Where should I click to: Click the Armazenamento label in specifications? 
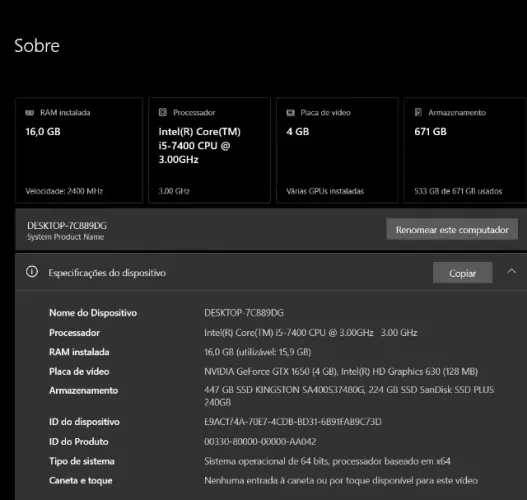click(x=84, y=390)
